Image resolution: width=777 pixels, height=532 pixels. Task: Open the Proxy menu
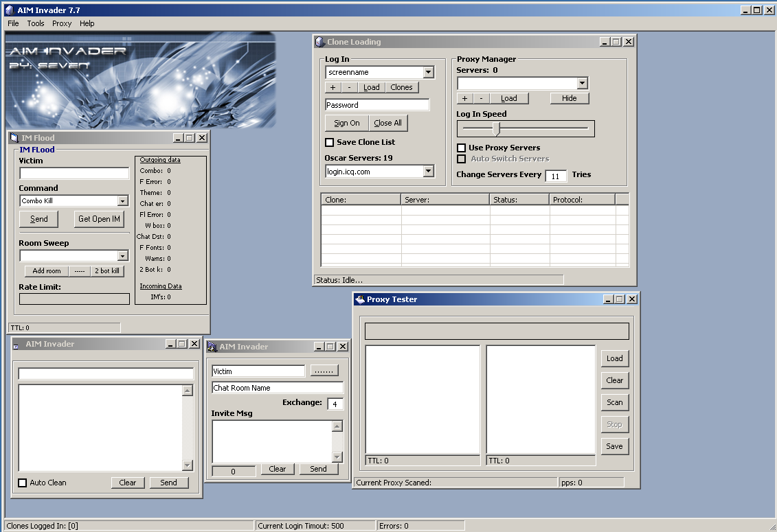[x=62, y=23]
